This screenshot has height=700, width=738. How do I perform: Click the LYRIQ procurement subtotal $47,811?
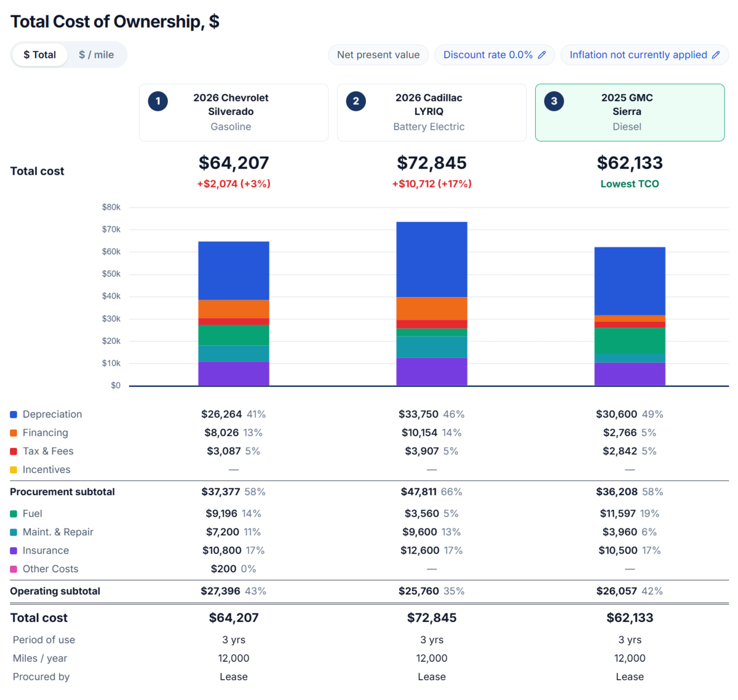tap(418, 492)
